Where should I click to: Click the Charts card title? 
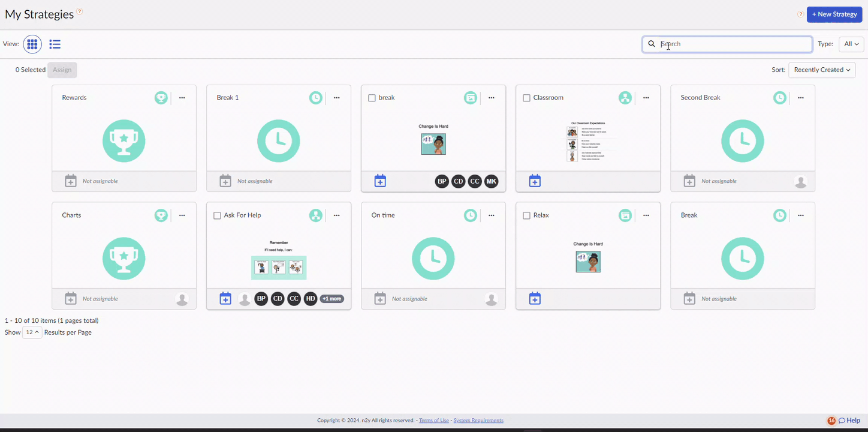tap(71, 215)
